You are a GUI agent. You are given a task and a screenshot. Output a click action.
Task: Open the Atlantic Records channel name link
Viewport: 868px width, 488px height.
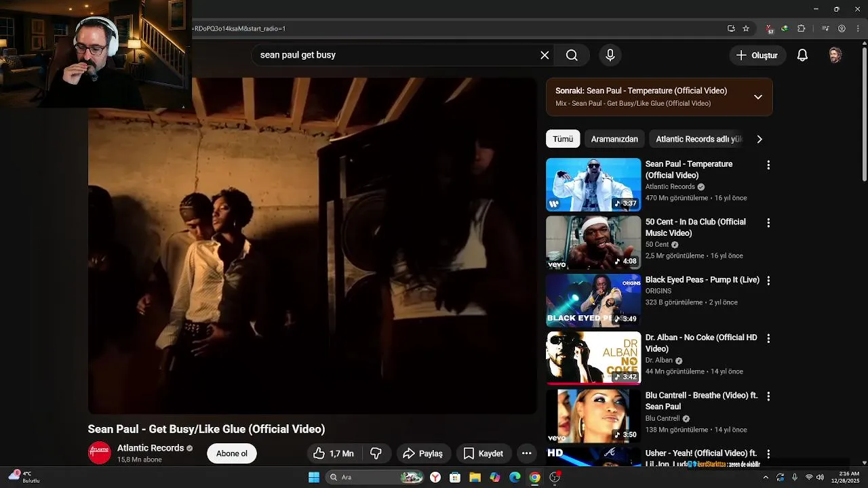(x=151, y=448)
